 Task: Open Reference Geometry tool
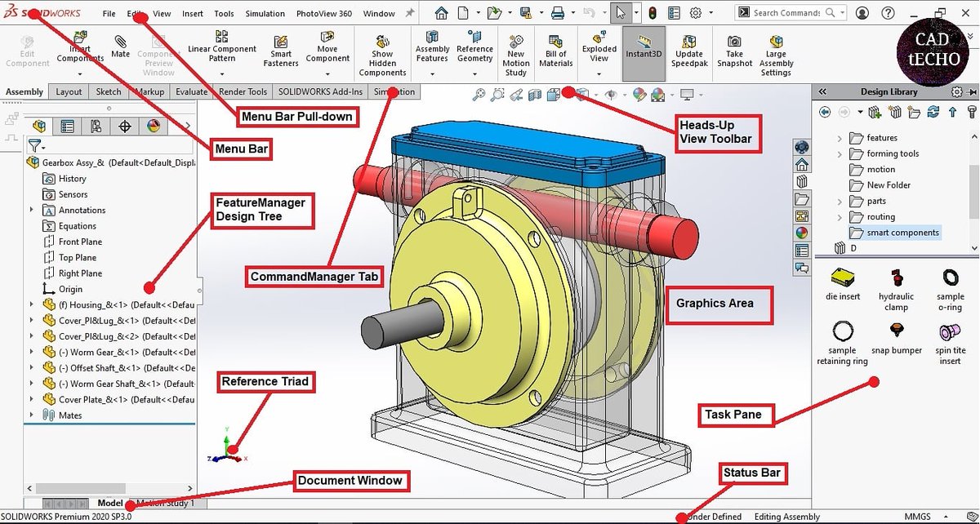(474, 47)
